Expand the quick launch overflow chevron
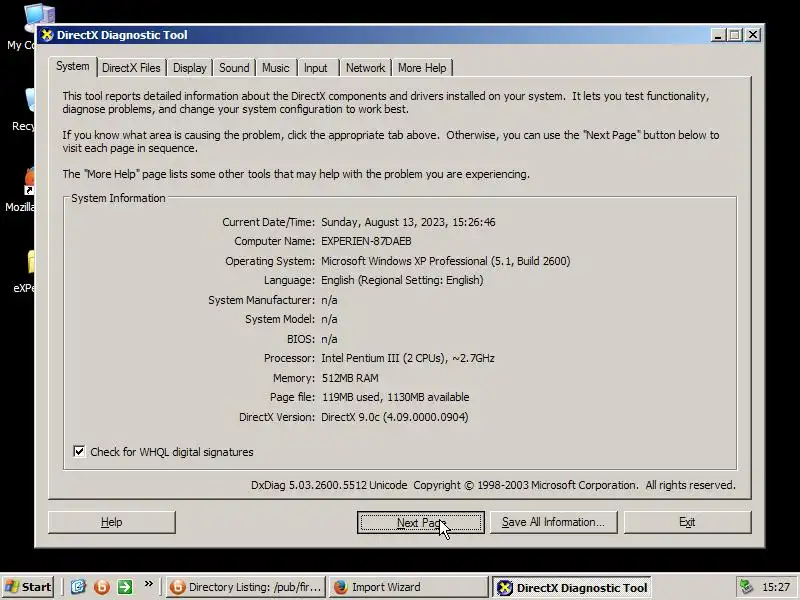Screen dimensions: 800x600 pos(148,584)
